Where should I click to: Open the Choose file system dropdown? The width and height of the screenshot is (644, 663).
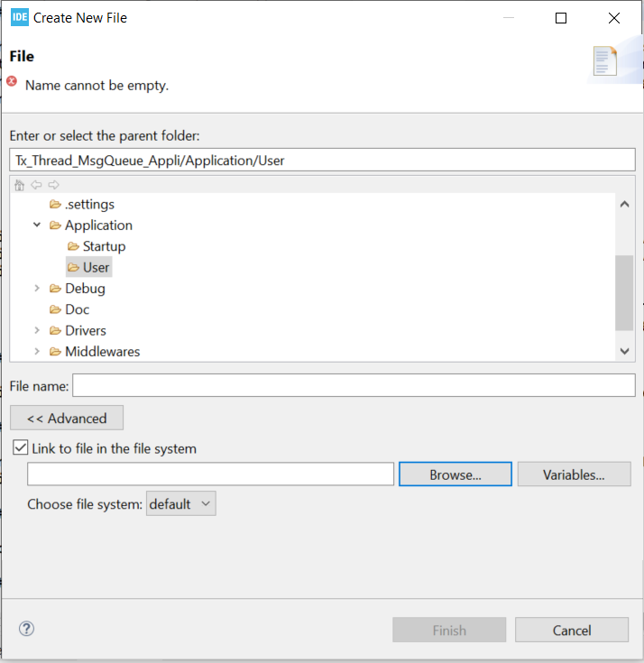[x=181, y=504]
